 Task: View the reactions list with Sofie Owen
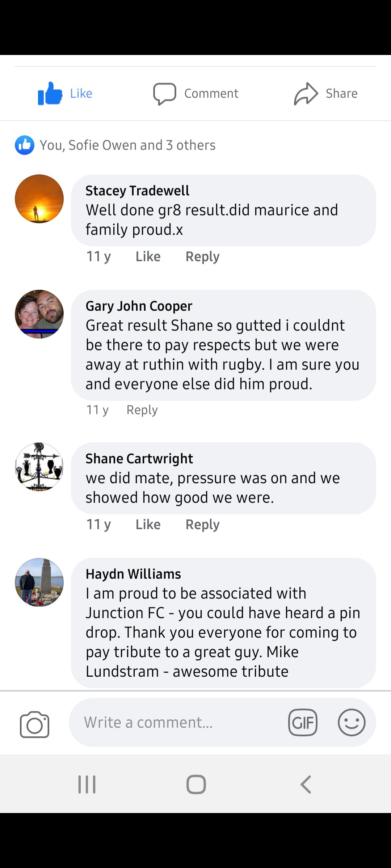tap(127, 145)
